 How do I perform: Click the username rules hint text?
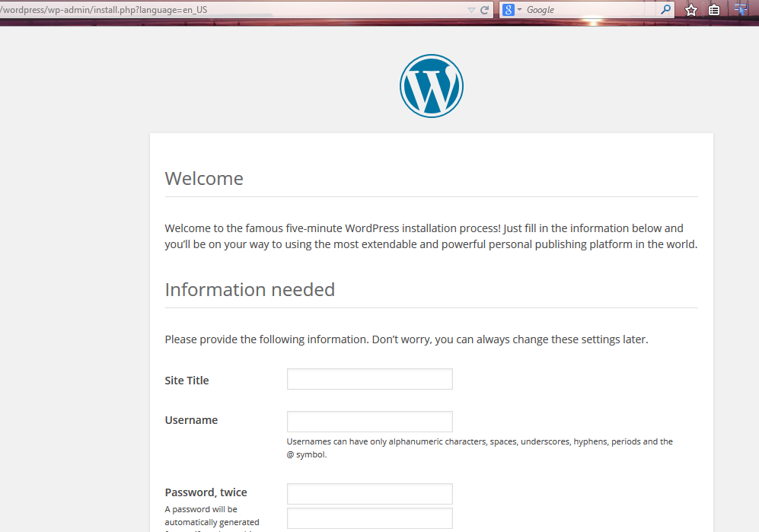coord(480,448)
